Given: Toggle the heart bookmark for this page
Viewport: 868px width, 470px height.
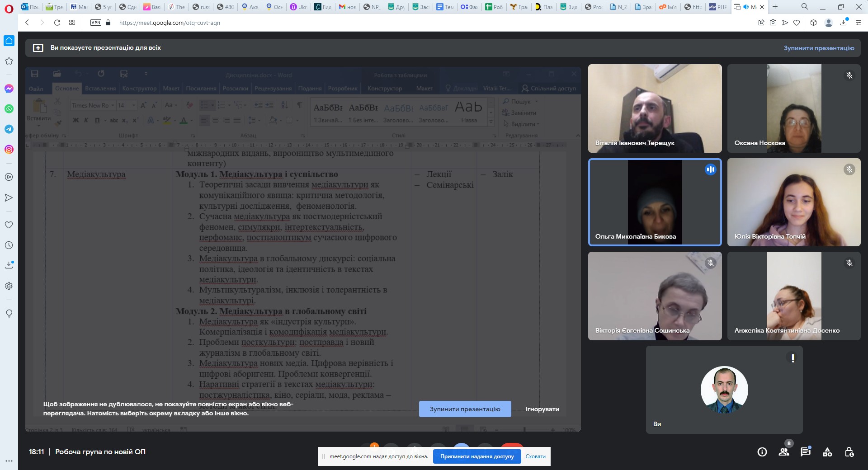Looking at the screenshot, I should [797, 23].
